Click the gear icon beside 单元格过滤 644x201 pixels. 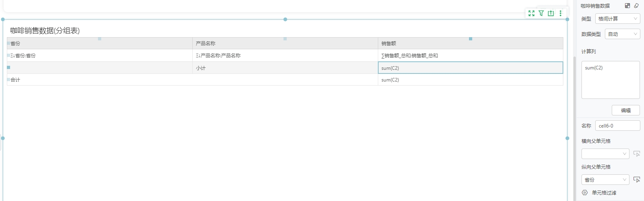click(585, 193)
